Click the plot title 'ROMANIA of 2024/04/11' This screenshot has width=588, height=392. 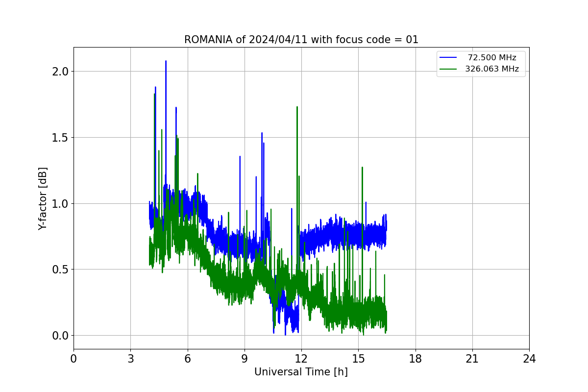301,40
